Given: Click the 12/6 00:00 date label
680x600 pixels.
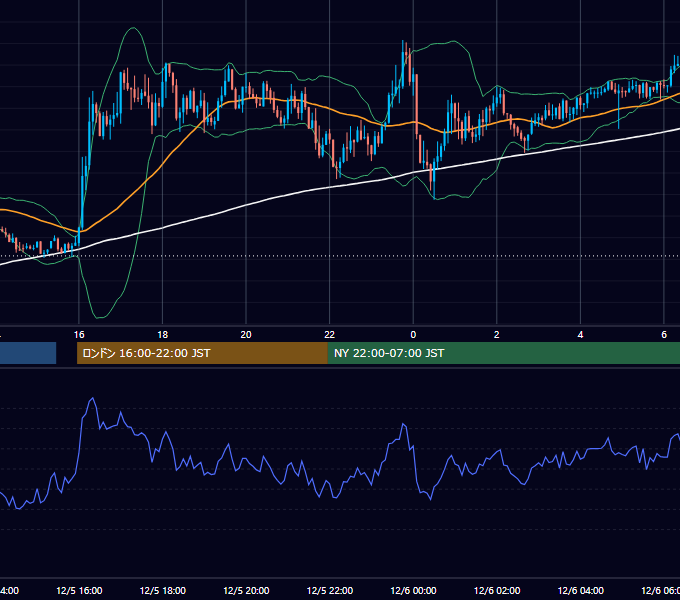Looking at the screenshot, I should 413,590.
